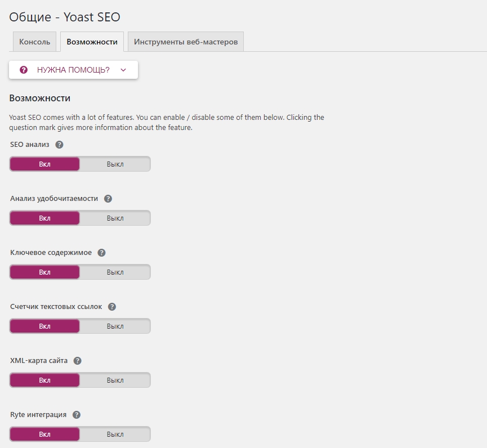Click the question icon in НУЖНА ПОМОЩЬ?
The width and height of the screenshot is (487, 448).
tap(24, 70)
